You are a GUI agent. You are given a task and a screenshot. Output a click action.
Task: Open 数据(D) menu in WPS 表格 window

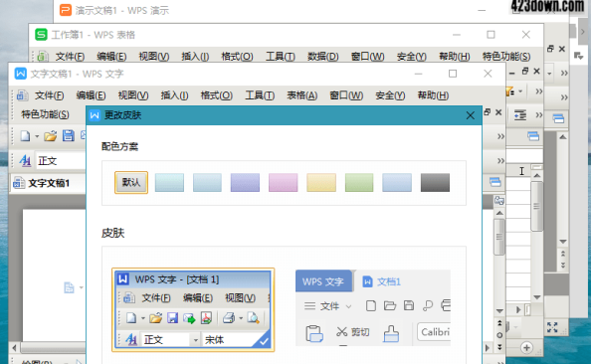tap(323, 57)
